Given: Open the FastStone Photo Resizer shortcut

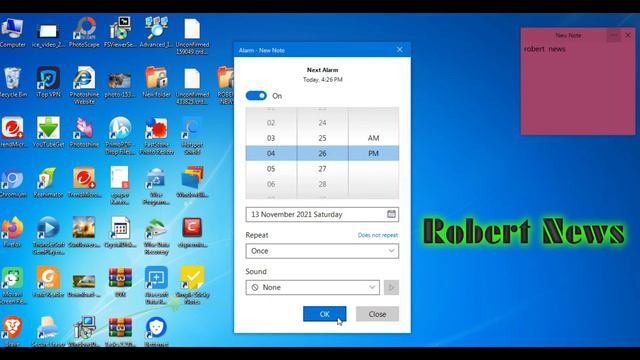Looking at the screenshot, I should tap(156, 136).
